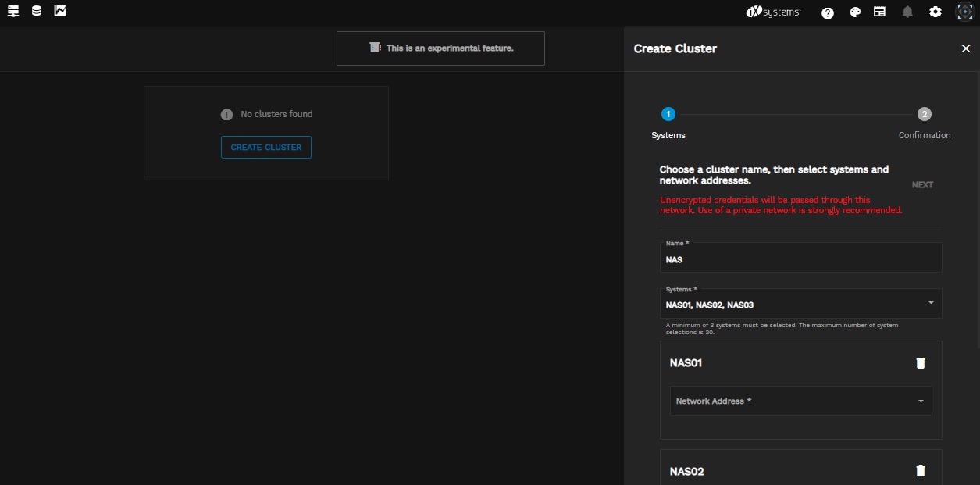Click the layout panel icon in top bar
Screen dimensions: 980x485
point(880,12)
